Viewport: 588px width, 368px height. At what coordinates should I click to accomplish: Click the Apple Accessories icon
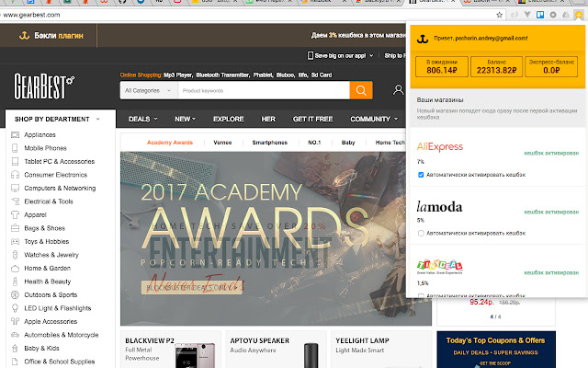(x=15, y=321)
